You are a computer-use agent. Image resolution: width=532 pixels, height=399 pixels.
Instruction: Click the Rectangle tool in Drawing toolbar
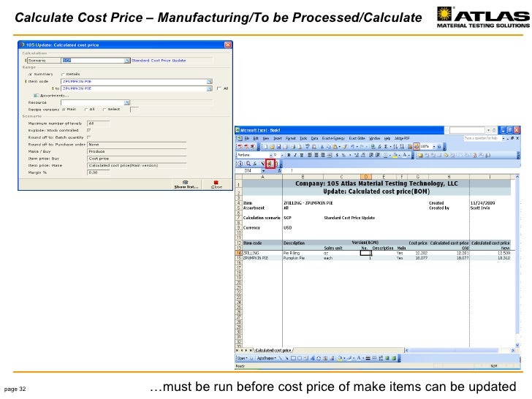(293, 358)
